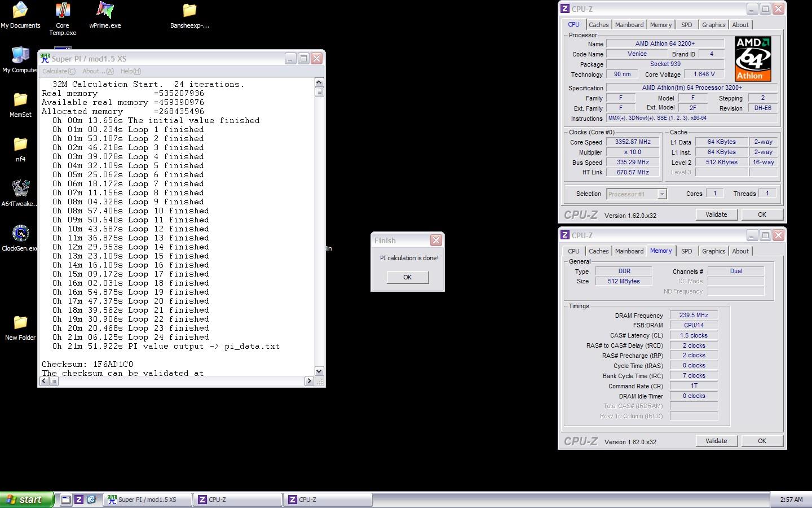Image resolution: width=812 pixels, height=508 pixels.
Task: Click the 'PI value output -> pi_data.txt' line
Action: 166,347
